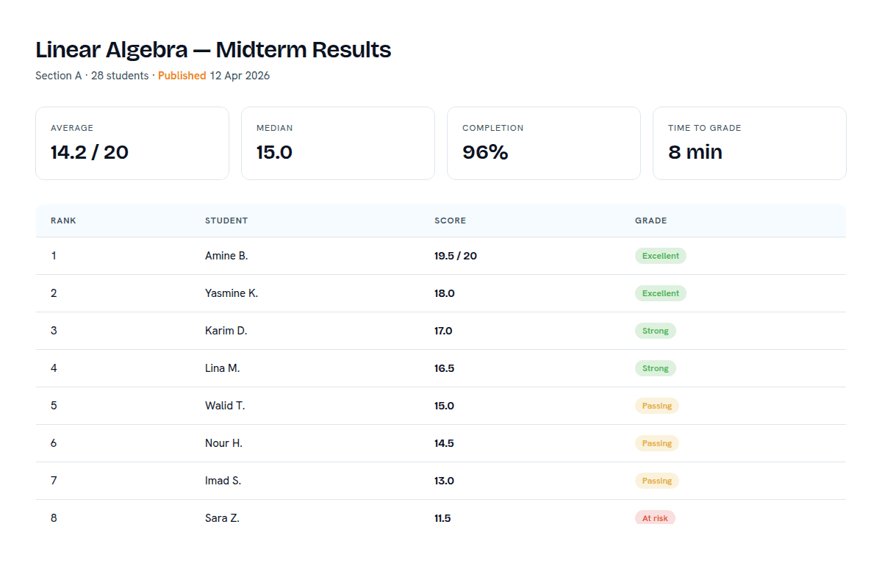The height and width of the screenshot is (588, 882).
Task: Click the Passing badge for Imad S.
Action: [656, 481]
